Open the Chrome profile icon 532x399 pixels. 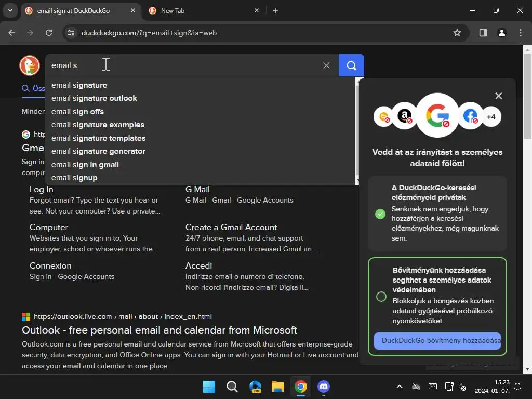click(501, 33)
